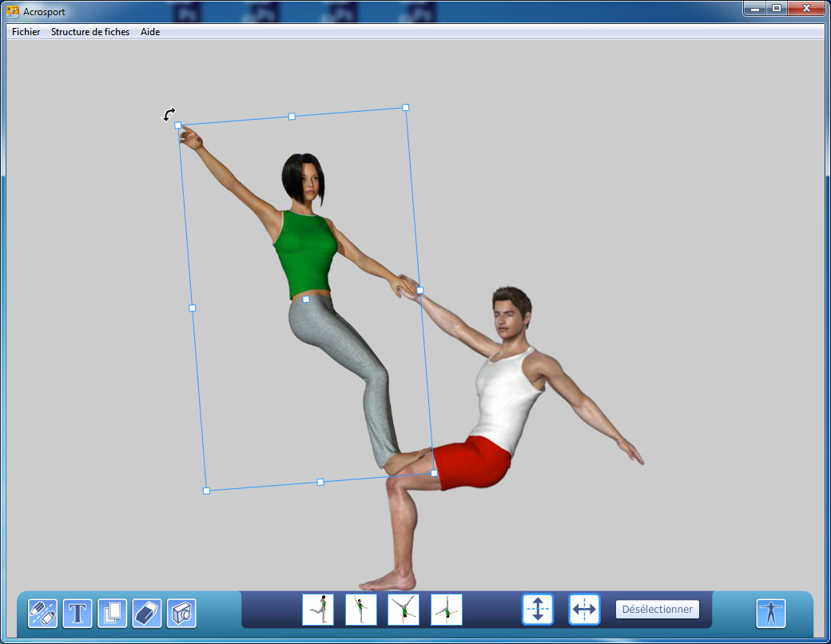Click the top-right selection box handle
The image size is (831, 644).
tap(406, 107)
